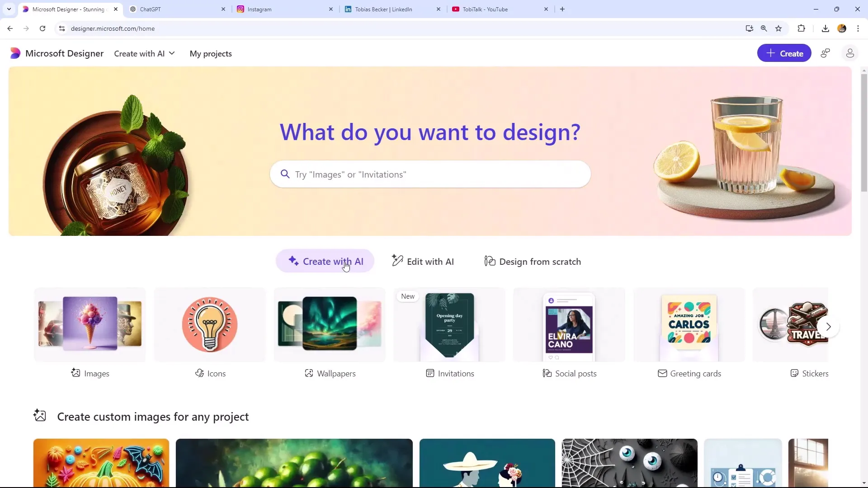This screenshot has height=488, width=868.
Task: Click the Share icon button
Action: pyautogui.click(x=827, y=53)
